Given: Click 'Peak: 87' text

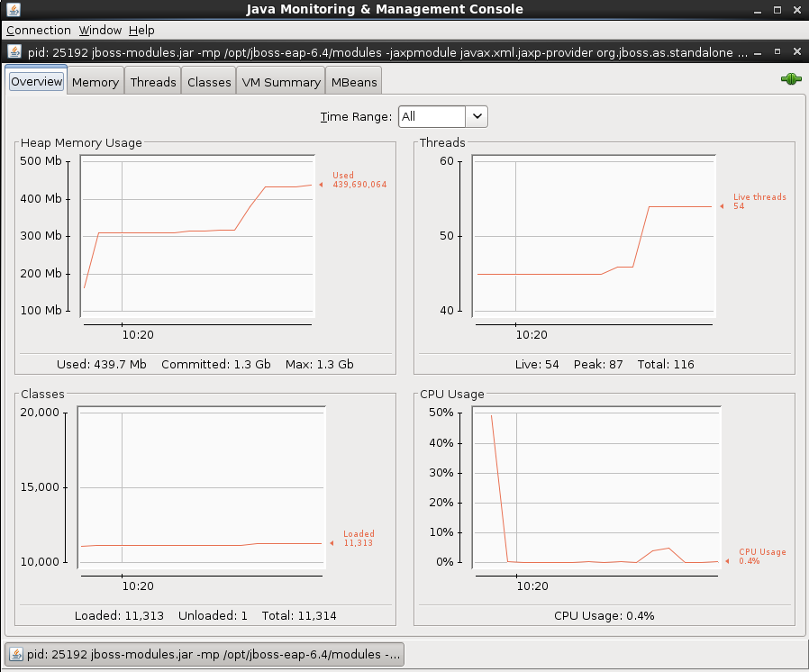Looking at the screenshot, I should tap(598, 364).
